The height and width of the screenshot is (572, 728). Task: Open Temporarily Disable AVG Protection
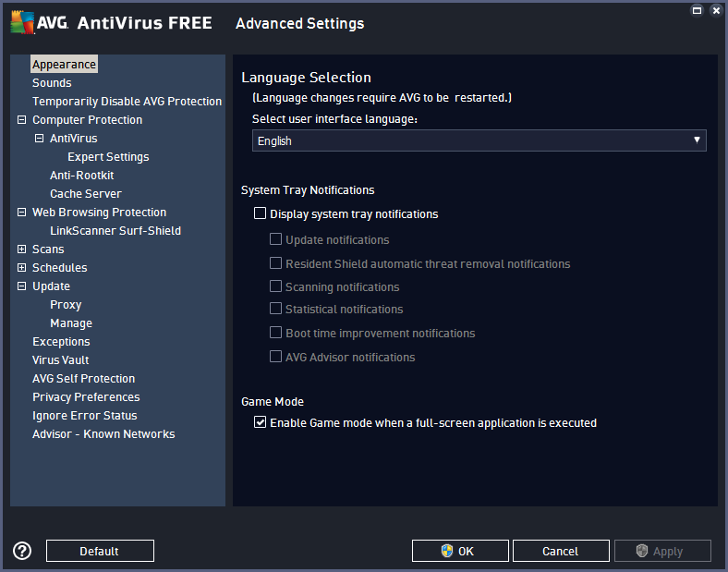click(x=127, y=102)
